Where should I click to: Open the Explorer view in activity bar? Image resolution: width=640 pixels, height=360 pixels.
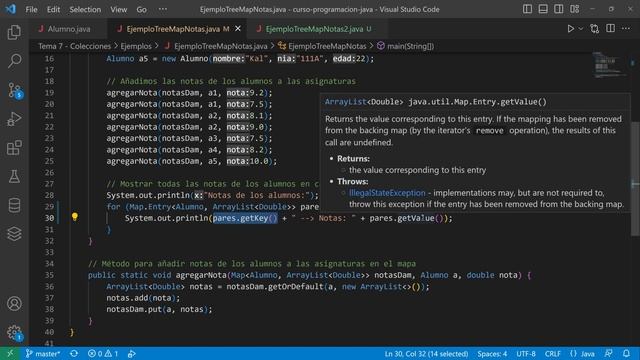pos(14,32)
